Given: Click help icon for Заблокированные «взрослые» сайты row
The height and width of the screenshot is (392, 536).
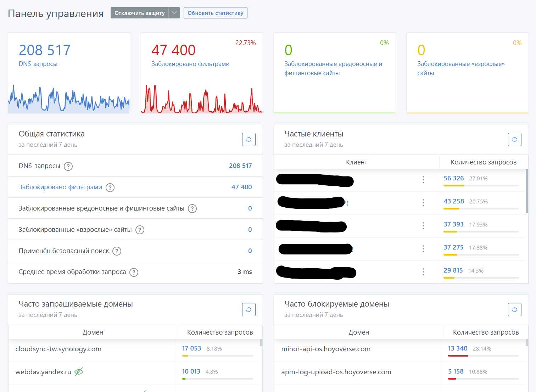Looking at the screenshot, I should 140,230.
